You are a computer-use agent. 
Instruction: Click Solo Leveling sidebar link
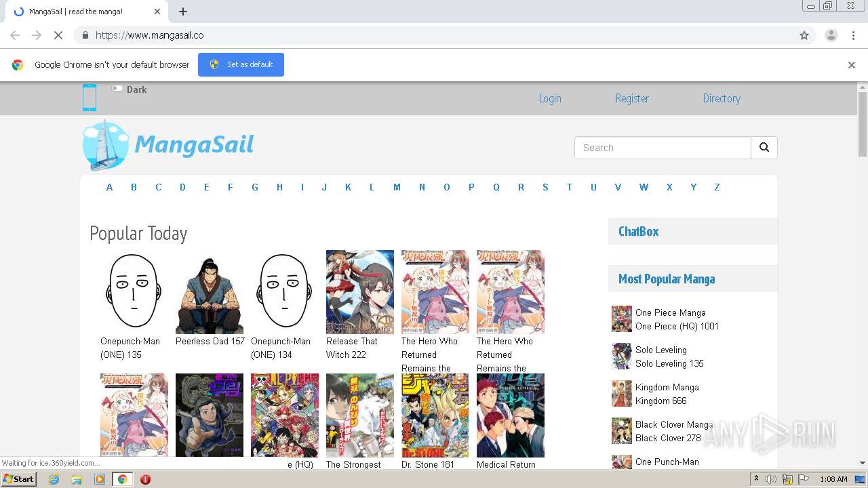point(661,350)
